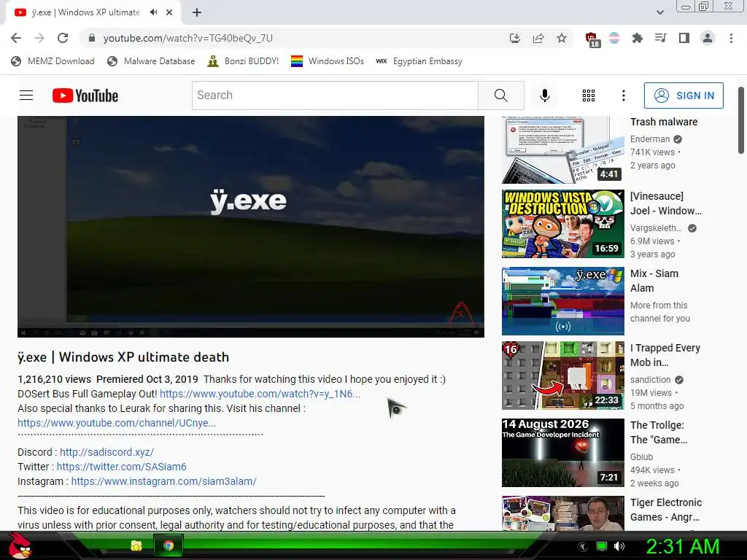
Task: Open Tiger Electronic Games video thumbnail
Action: coord(562,513)
